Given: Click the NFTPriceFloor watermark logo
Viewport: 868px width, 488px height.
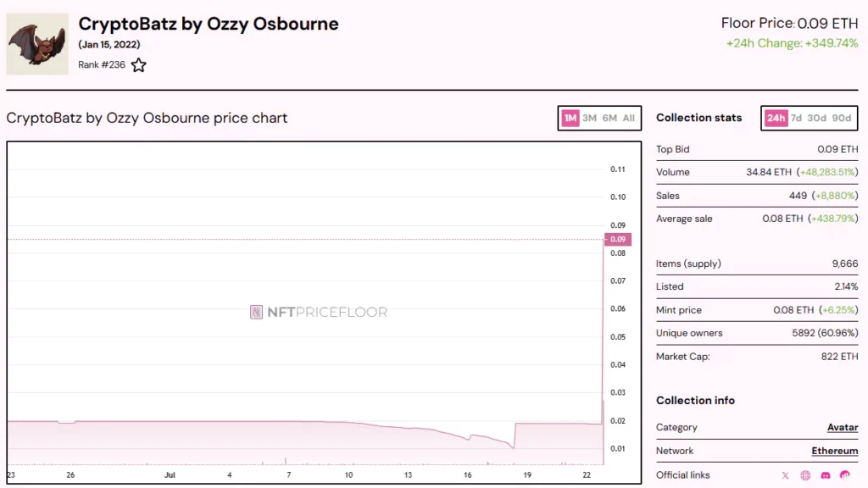Looking at the screenshot, I should click(x=319, y=312).
